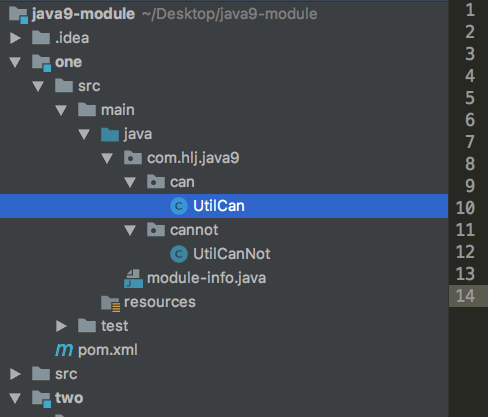Collapse the cannot package arrow
The width and height of the screenshot is (488, 417).
point(130,230)
